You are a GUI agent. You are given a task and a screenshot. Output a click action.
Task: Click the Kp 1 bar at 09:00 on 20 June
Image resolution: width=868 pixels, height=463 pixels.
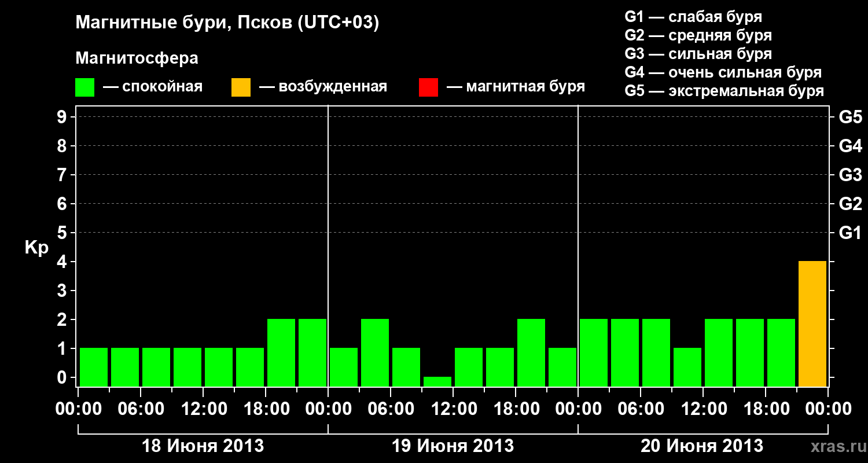click(687, 367)
